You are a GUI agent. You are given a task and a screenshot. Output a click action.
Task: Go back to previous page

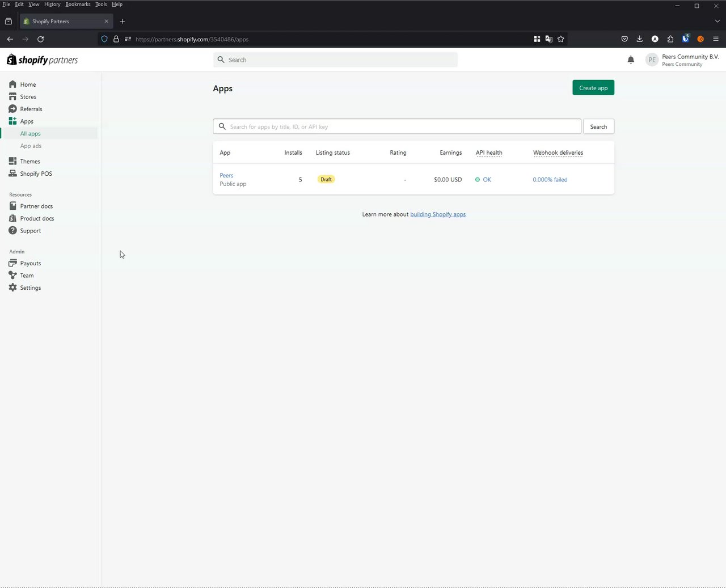pos(10,39)
